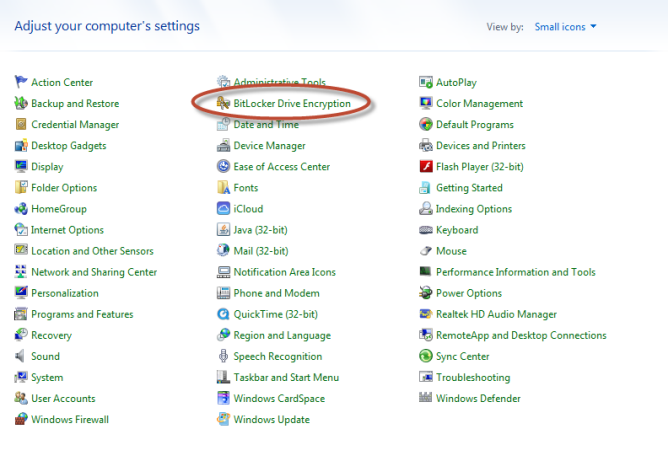668x470 pixels.
Task: Open Phone and Modem link
Action: tap(276, 293)
